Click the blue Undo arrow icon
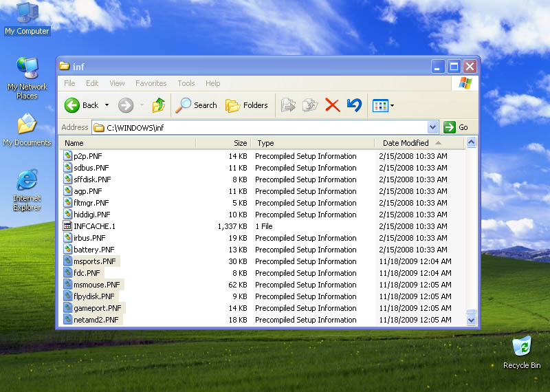This screenshot has height=392, width=550. pyautogui.click(x=354, y=105)
